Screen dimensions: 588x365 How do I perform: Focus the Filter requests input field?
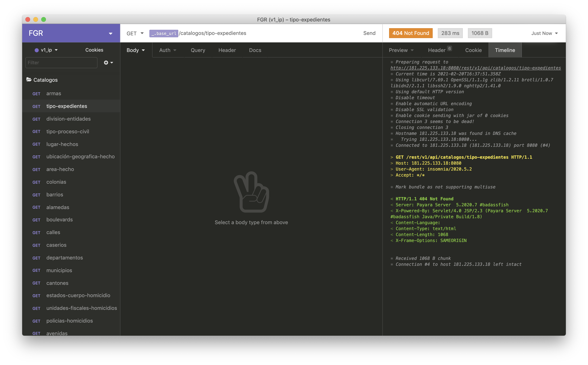coord(61,63)
